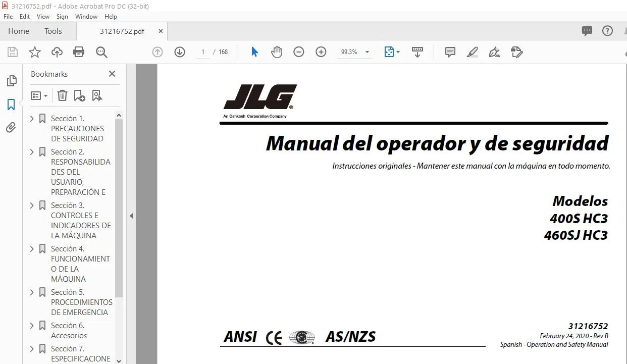Viewport: 627px width, 364px height.
Task: Zoom out with the minus button
Action: pos(299,52)
